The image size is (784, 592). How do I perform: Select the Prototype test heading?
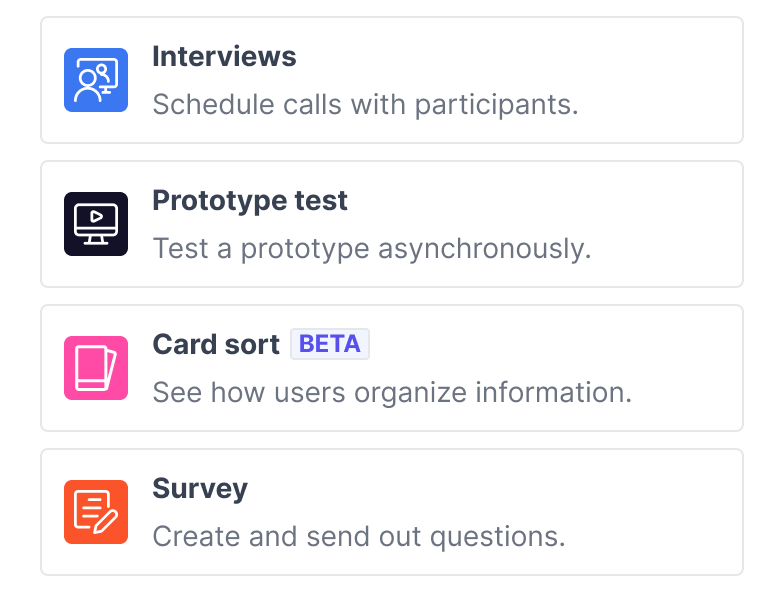click(x=250, y=201)
